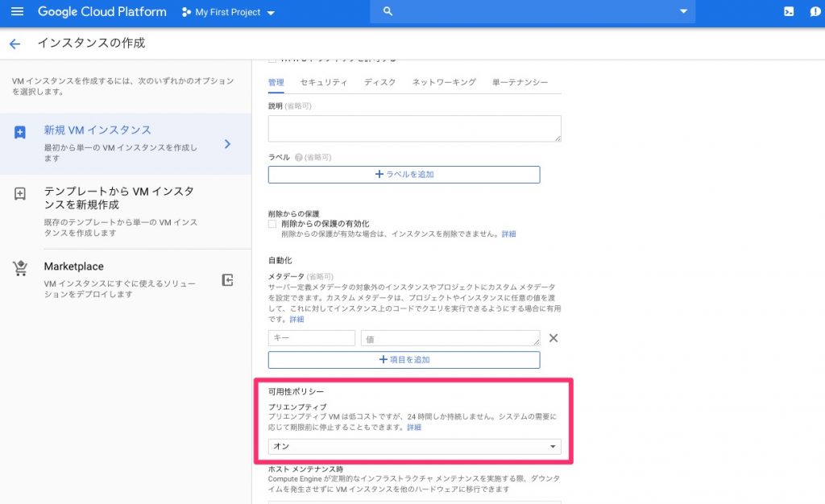Viewport: 825px width, 504px height.
Task: Click the help icon beside ラベル
Action: coord(299,157)
